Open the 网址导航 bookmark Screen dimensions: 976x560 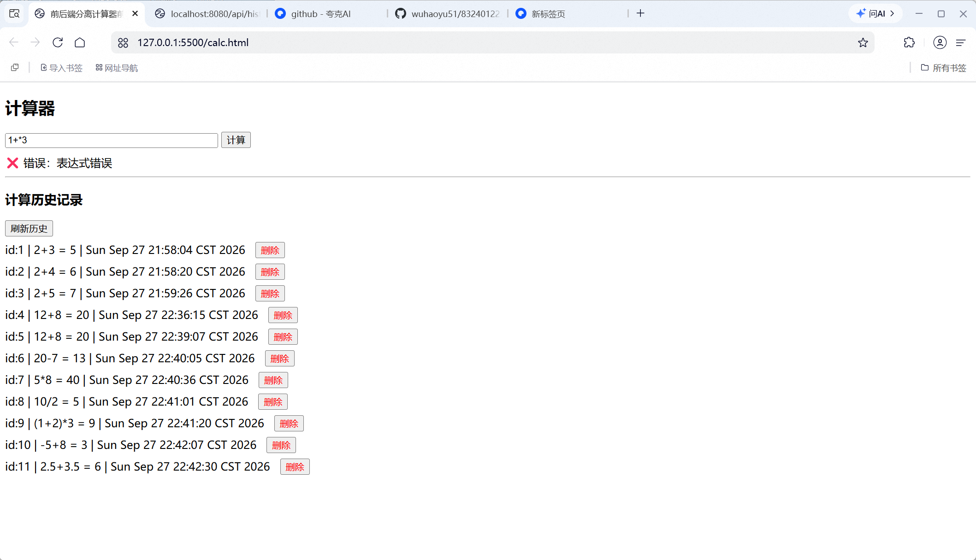117,68
